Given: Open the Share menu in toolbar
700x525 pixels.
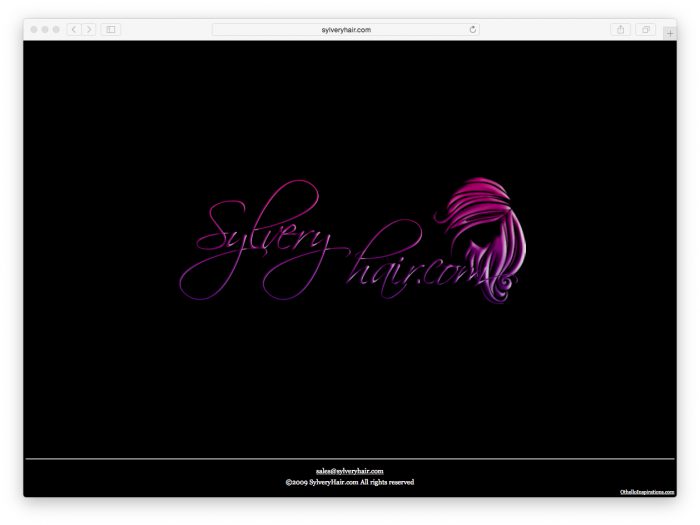Looking at the screenshot, I should tap(621, 30).
